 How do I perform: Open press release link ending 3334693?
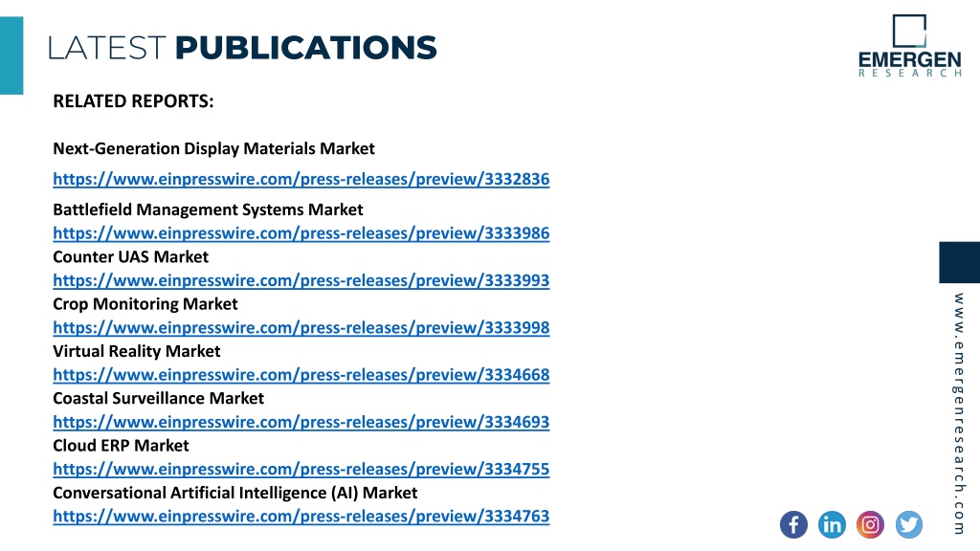point(301,422)
